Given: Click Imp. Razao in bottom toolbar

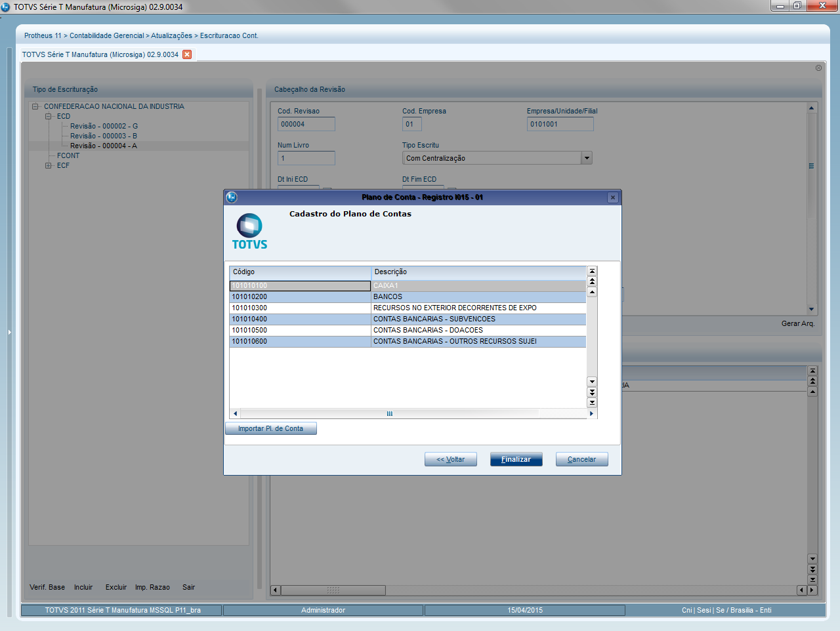Looking at the screenshot, I should pyautogui.click(x=152, y=587).
